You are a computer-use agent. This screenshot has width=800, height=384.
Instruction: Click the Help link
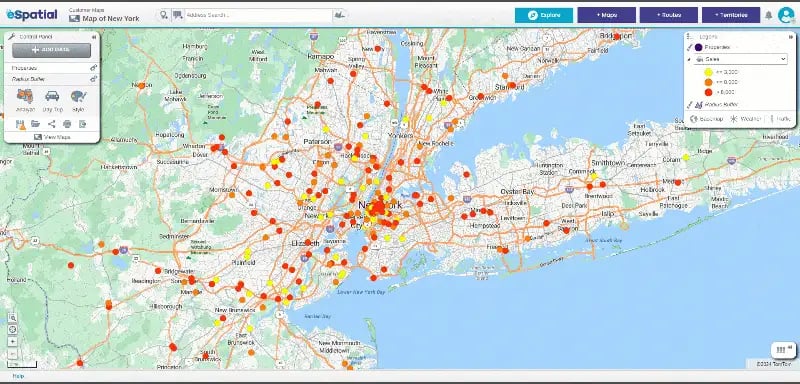[18, 376]
